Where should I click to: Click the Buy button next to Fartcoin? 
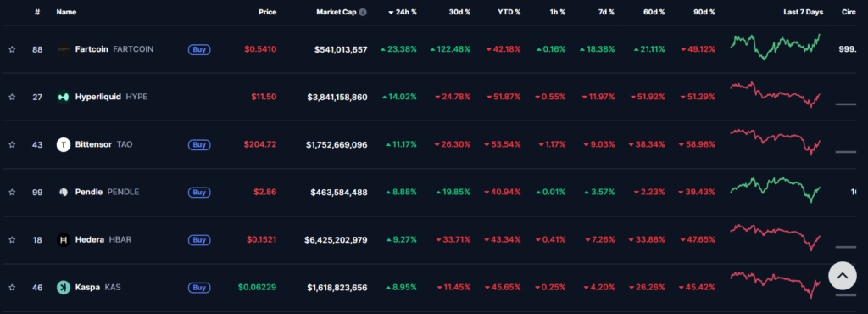199,49
